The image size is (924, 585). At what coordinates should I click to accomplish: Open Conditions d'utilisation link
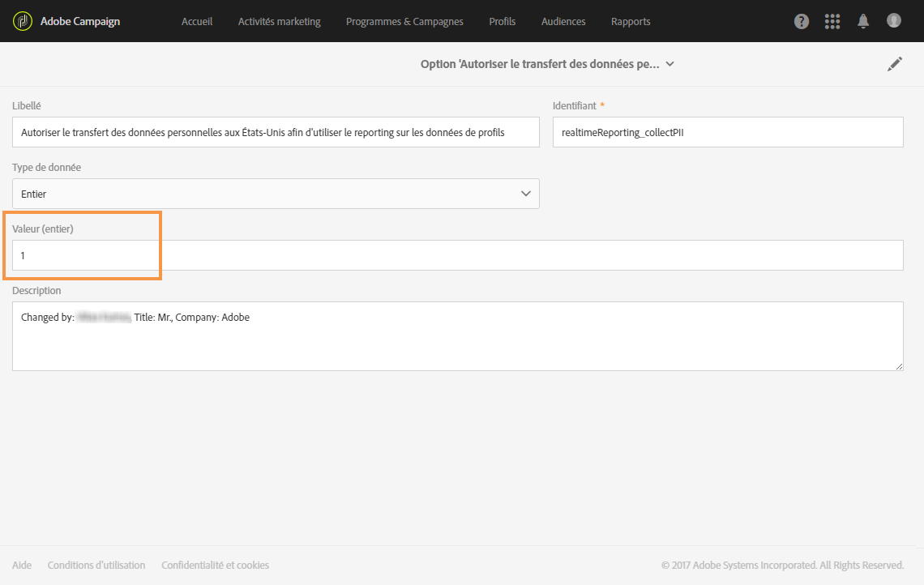96,566
